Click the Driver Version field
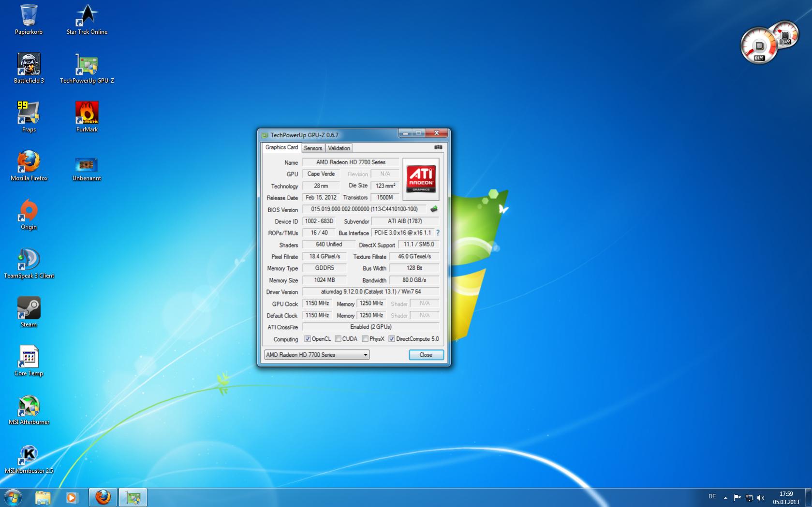The width and height of the screenshot is (812, 507). [371, 292]
